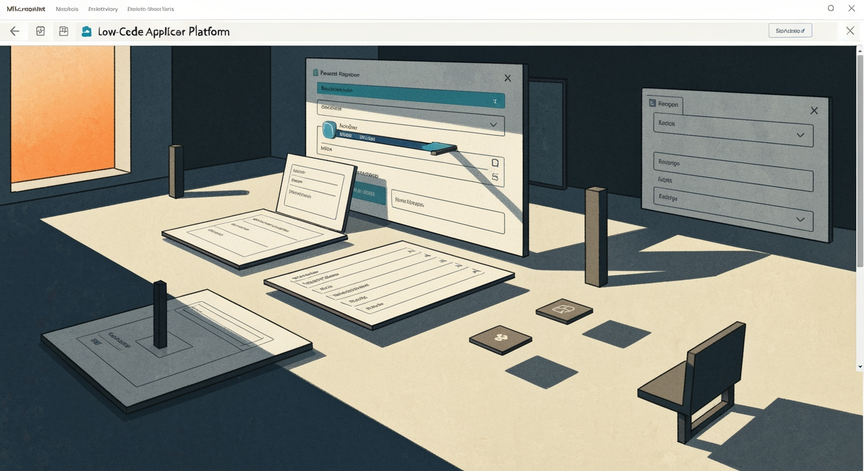This screenshot has height=471, width=864.
Task: Select the Reopen tab on right dialog
Action: point(664,104)
